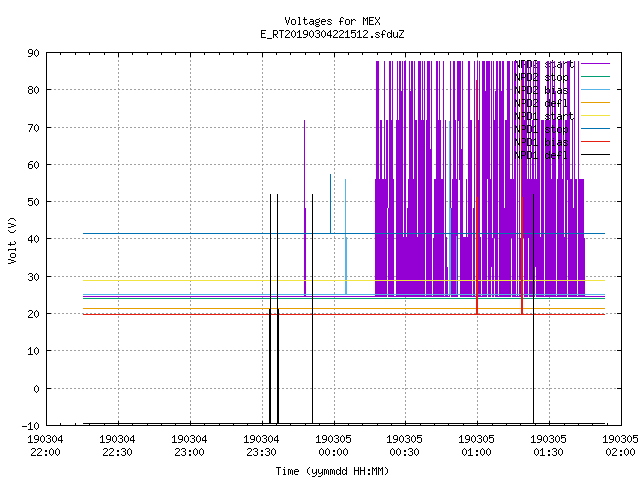Image resolution: width=640 pixels, height=480 pixels.
Task: Click the "Voltages for MEX" chart title
Action: click(332, 21)
